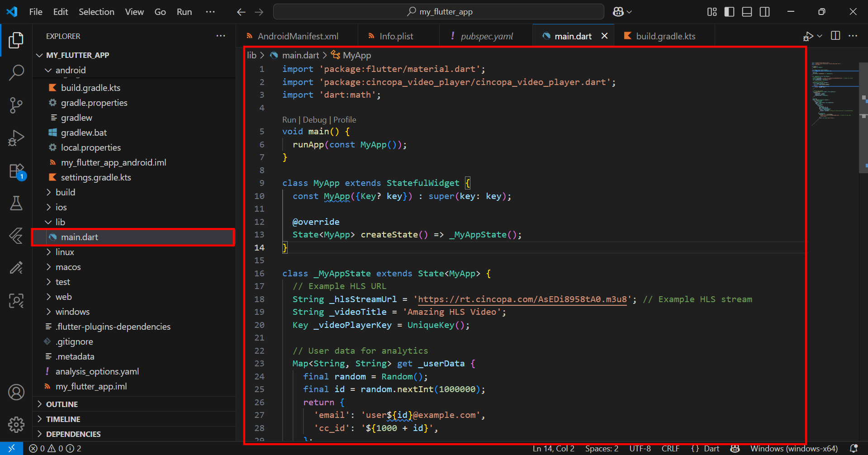The width and height of the screenshot is (868, 455).
Task: Open the errors and warnings status indicator
Action: pos(55,448)
